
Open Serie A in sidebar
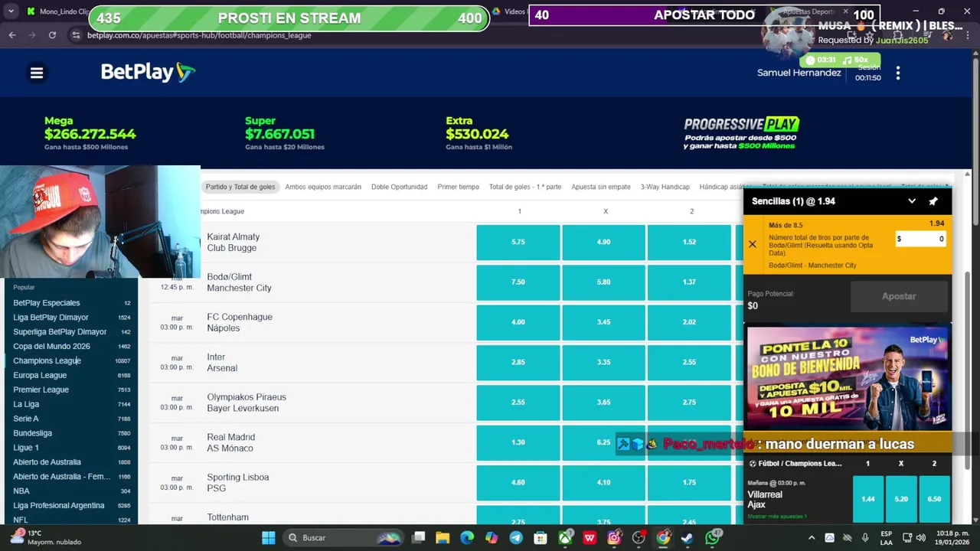pos(25,419)
